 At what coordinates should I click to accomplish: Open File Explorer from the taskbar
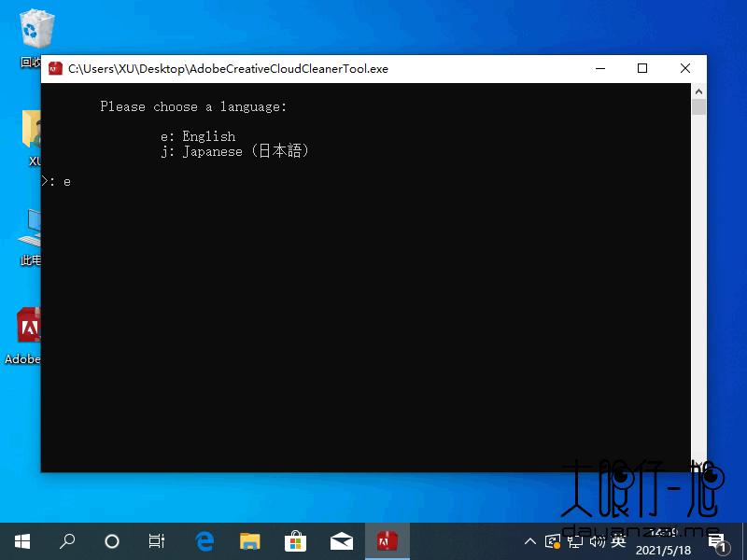point(249,540)
